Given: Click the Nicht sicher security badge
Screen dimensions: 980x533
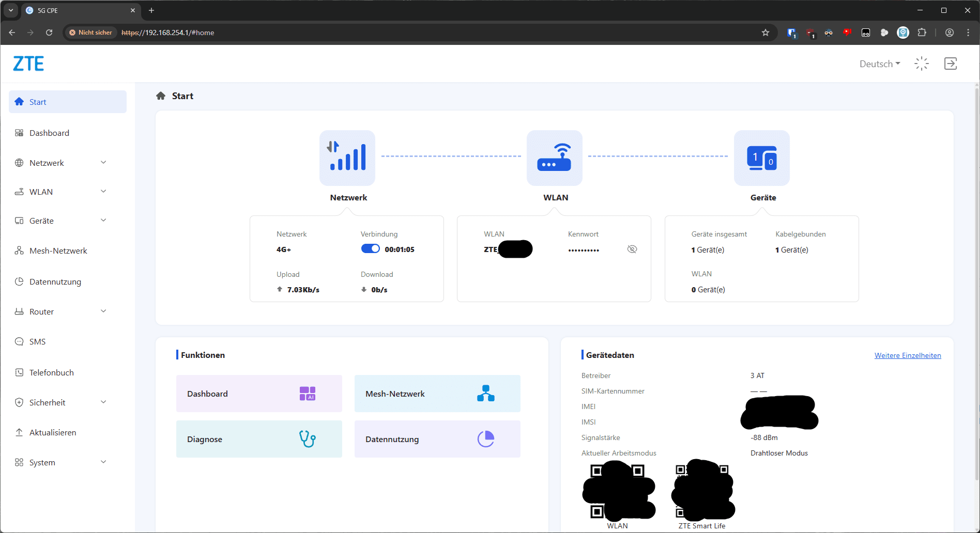Looking at the screenshot, I should click(91, 33).
